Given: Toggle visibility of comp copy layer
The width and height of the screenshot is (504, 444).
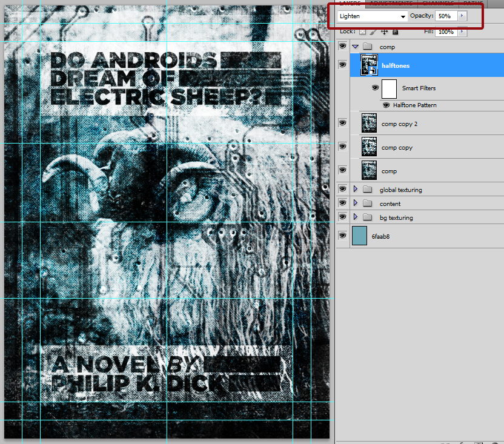Looking at the screenshot, I should pyautogui.click(x=343, y=147).
